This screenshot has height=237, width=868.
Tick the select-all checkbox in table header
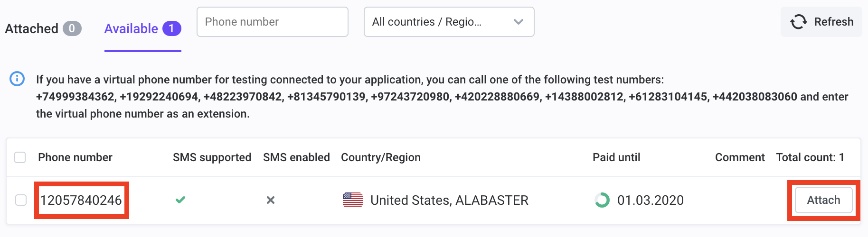(x=20, y=157)
